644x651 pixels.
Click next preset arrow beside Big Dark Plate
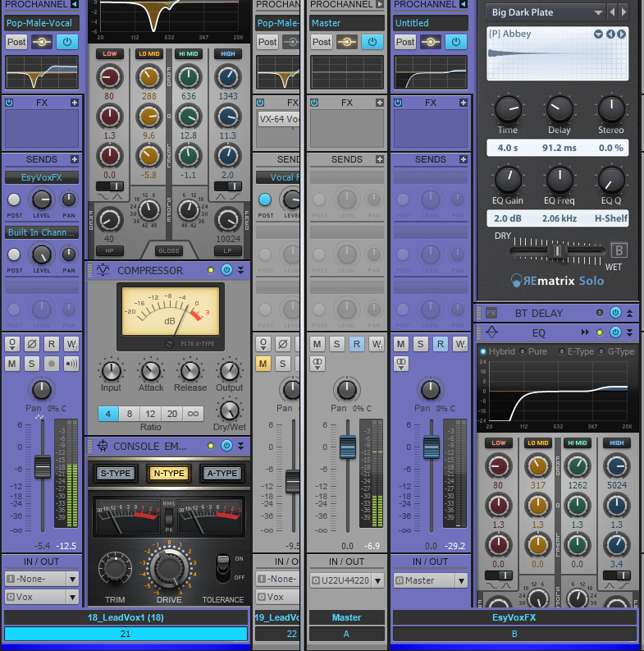(623, 12)
